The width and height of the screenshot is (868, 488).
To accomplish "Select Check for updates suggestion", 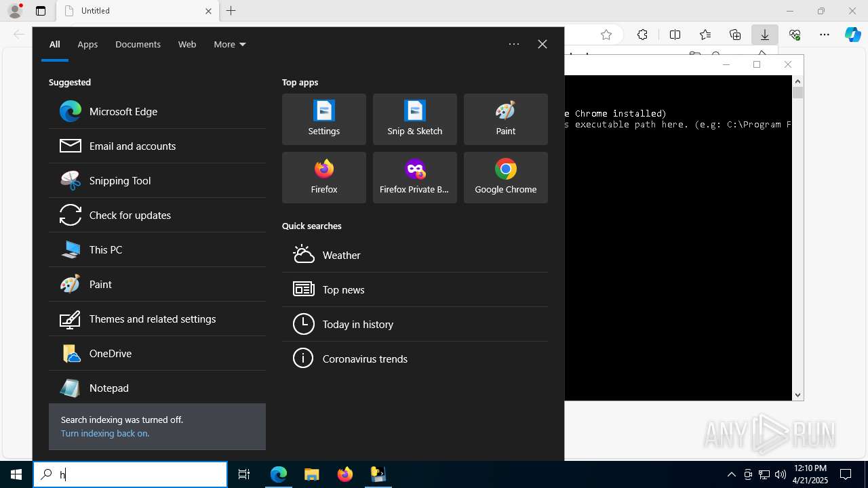I will 157,215.
